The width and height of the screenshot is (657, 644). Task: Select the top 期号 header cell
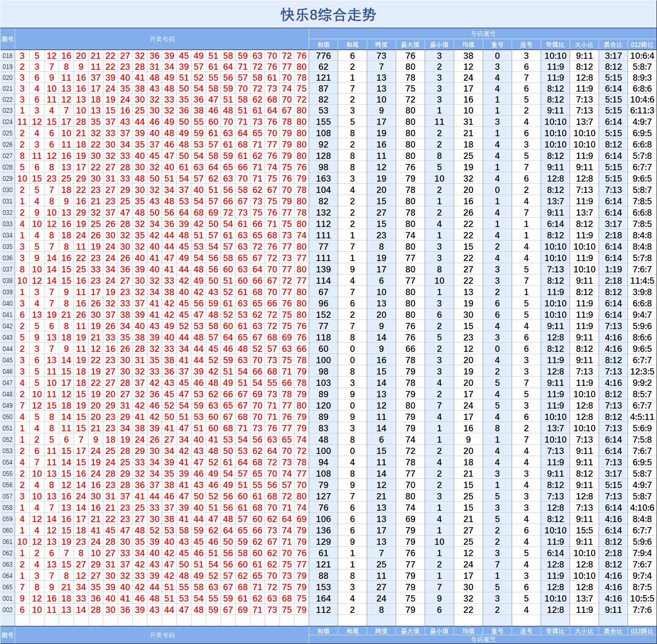8,39
